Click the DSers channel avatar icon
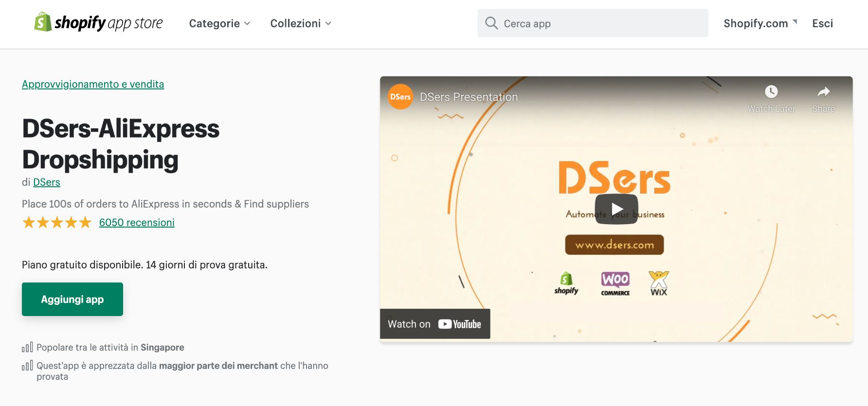This screenshot has height=406, width=868. click(400, 97)
